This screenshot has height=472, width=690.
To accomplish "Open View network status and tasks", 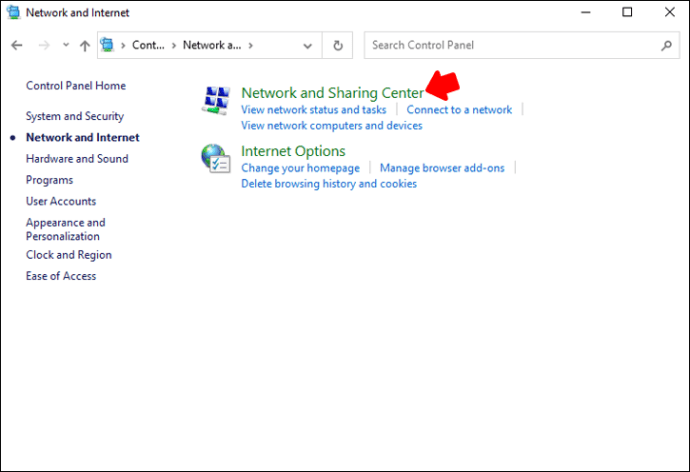I will [x=313, y=110].
